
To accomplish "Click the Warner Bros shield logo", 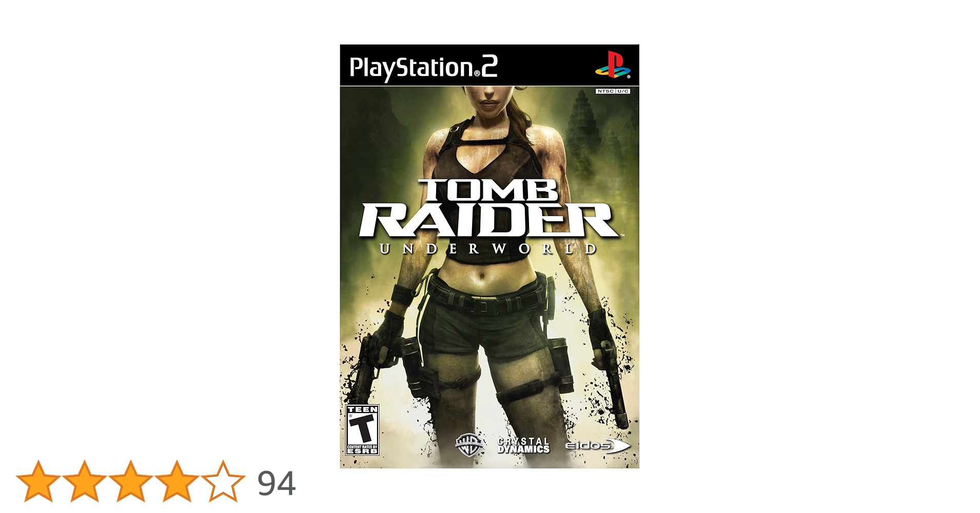I will [469, 444].
